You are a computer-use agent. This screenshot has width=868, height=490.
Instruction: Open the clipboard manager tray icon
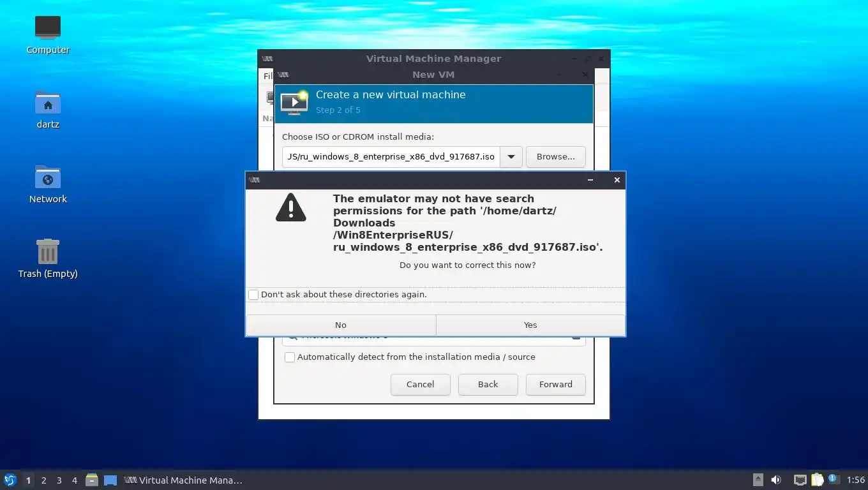coord(817,480)
